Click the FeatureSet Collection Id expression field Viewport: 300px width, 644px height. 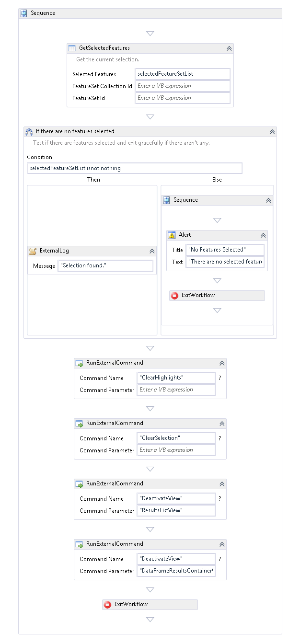tap(183, 86)
